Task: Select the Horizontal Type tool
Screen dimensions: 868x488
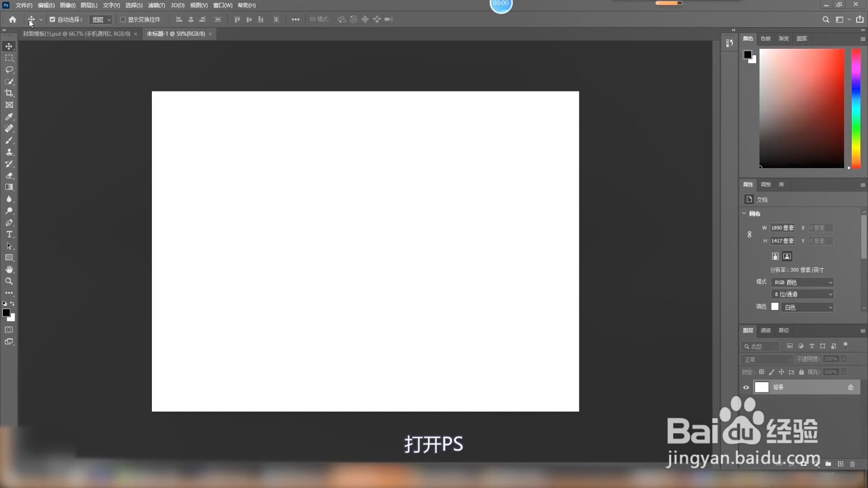Action: (x=9, y=234)
